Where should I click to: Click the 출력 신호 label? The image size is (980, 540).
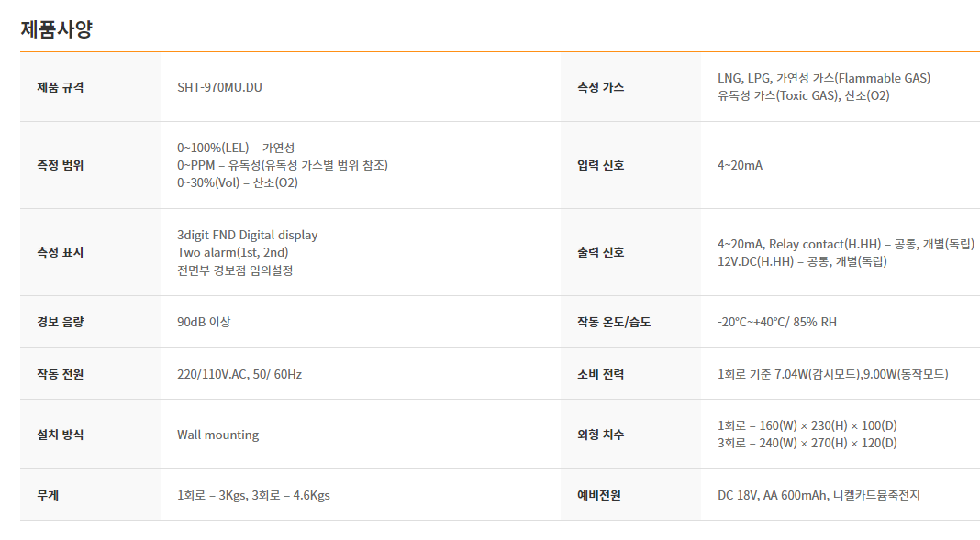click(600, 252)
